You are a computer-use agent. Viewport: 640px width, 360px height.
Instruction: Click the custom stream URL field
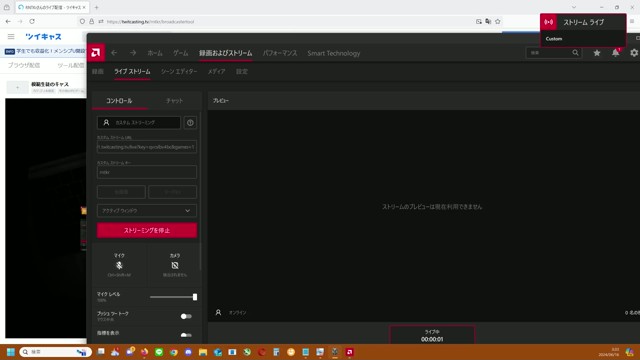147,147
